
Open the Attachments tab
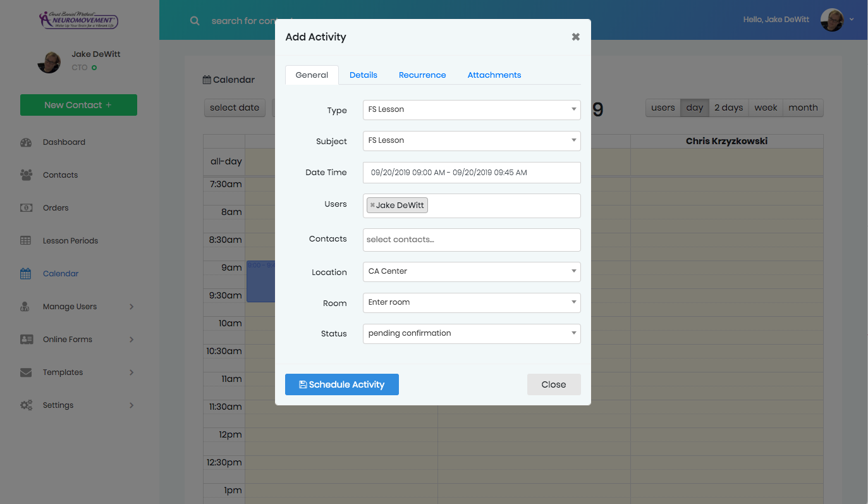[x=494, y=75]
